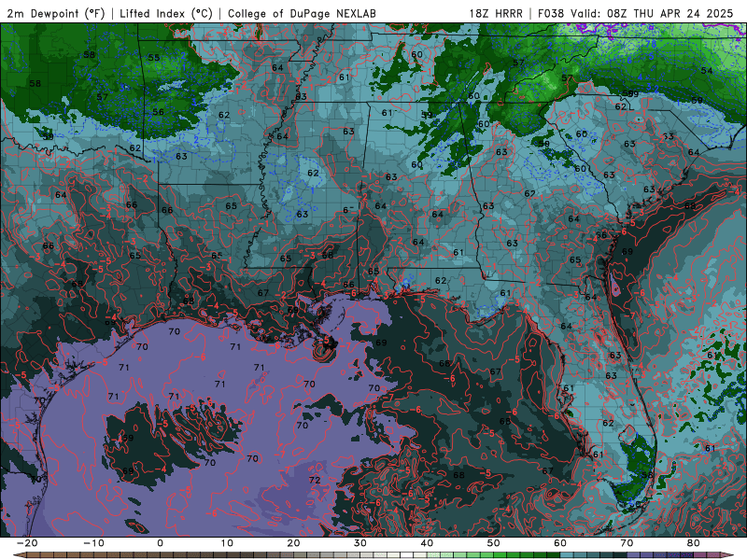The image size is (747, 560).
Task: Click the "60" label on the color scale legend
Action: (x=560, y=543)
